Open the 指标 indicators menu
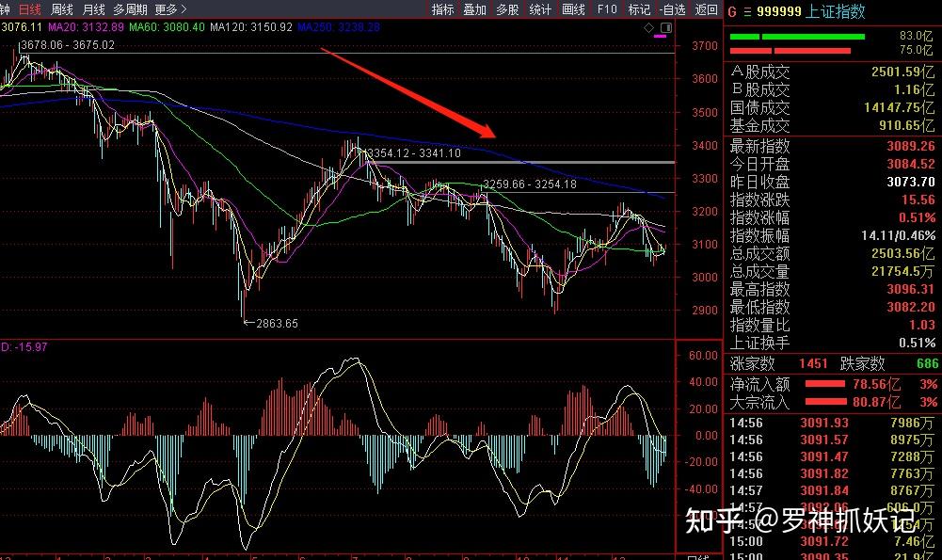Image resolution: width=942 pixels, height=560 pixels. tap(442, 9)
